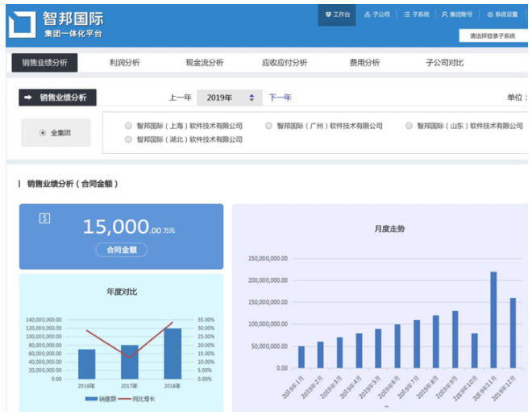This screenshot has height=415, width=532.
Task: Switch to the 应收应付分析 tab
Action: [x=285, y=62]
